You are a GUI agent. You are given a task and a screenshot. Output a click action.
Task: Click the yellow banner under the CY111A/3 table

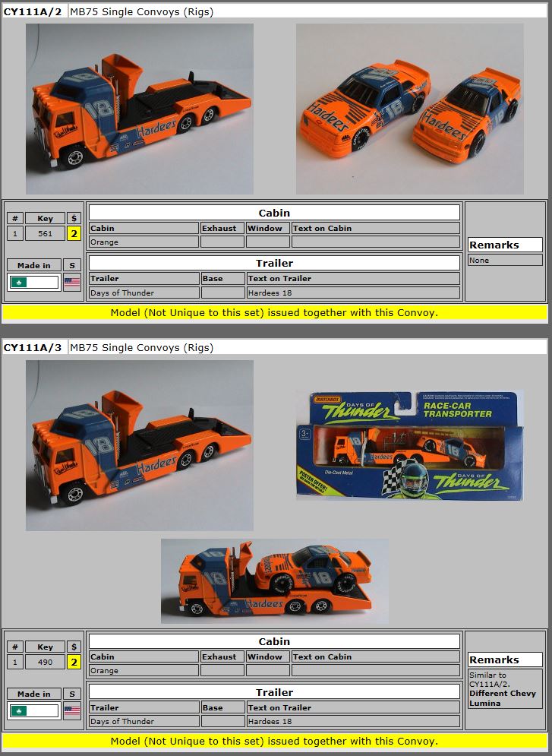coord(274,741)
